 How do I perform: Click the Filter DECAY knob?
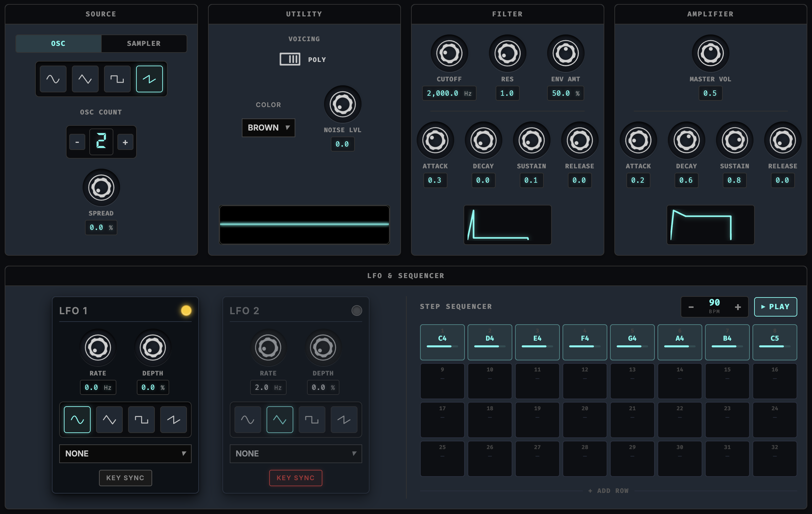click(x=483, y=140)
